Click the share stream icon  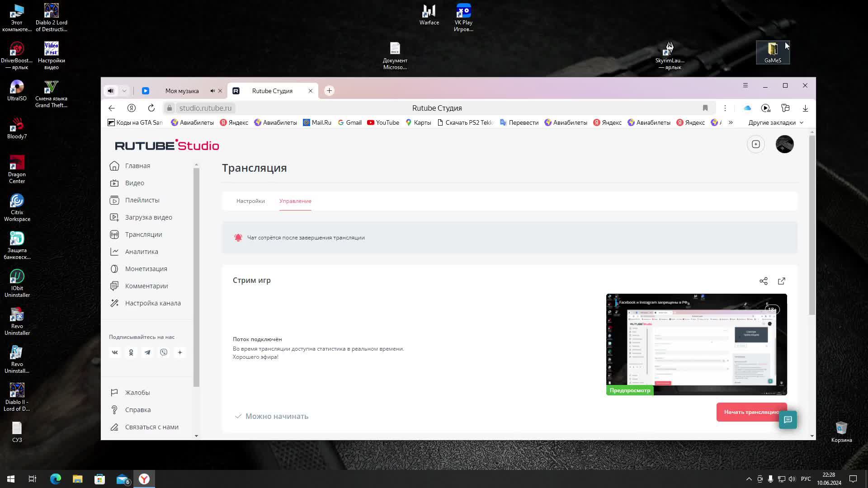pos(764,281)
